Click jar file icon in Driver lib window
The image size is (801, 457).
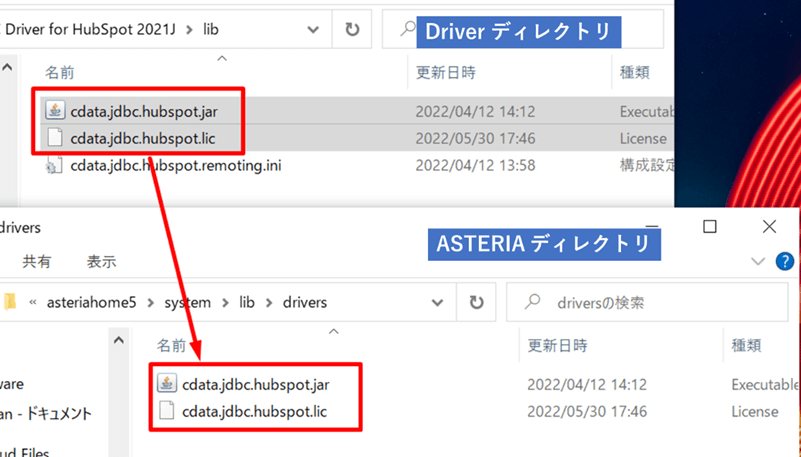tap(55, 110)
